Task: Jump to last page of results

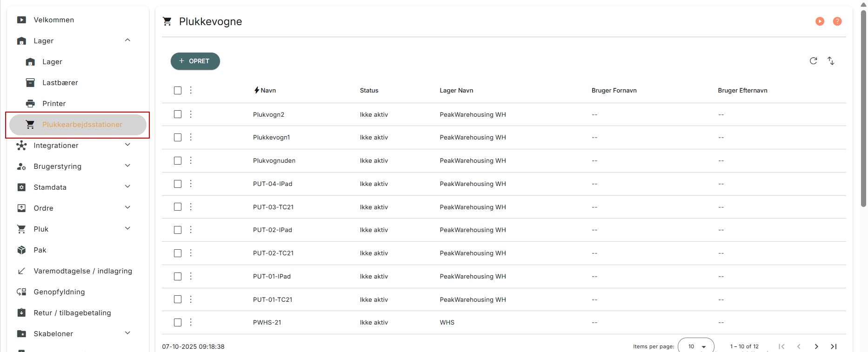Action: pos(834,346)
